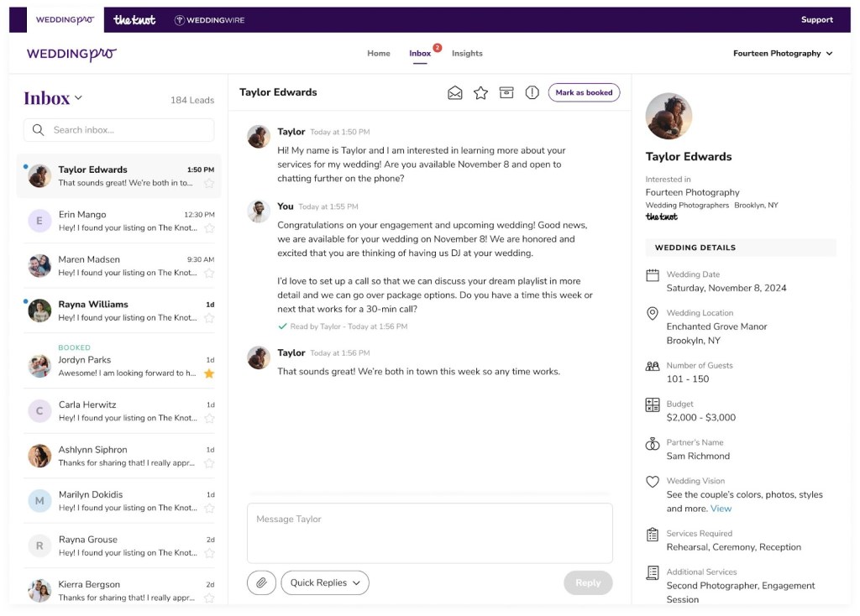The width and height of the screenshot is (860, 616).
Task: Open the Support link
Action: (816, 20)
